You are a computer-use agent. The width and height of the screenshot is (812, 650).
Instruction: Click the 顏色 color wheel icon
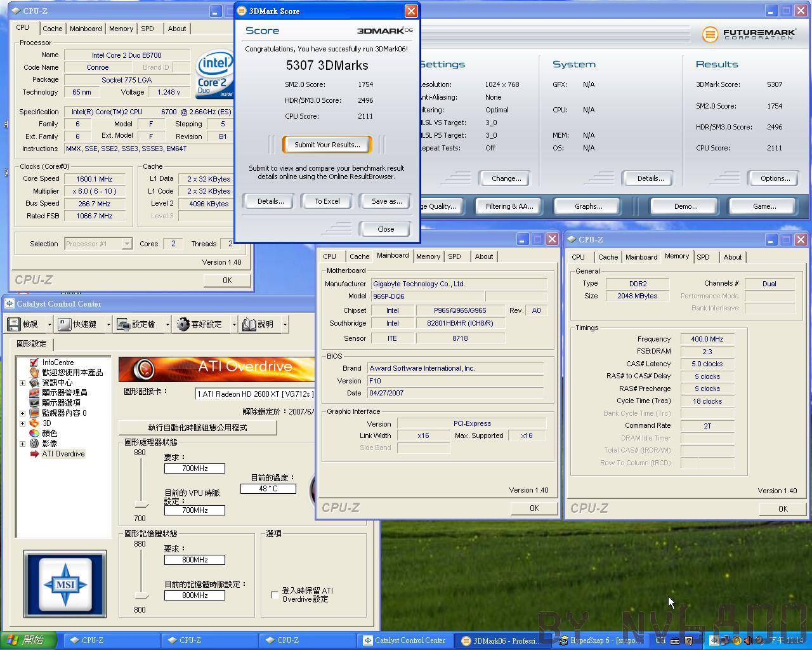[x=34, y=434]
